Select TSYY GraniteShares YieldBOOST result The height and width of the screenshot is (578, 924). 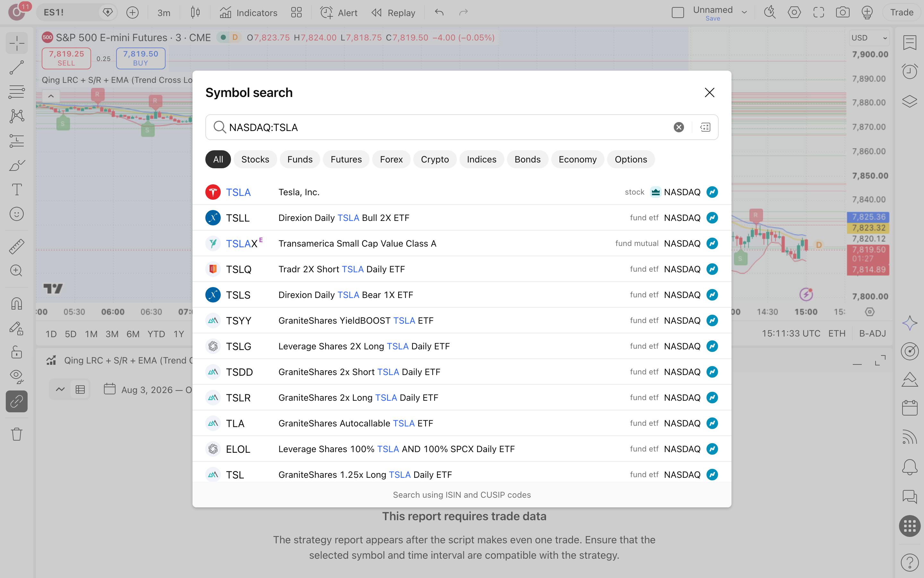462,320
